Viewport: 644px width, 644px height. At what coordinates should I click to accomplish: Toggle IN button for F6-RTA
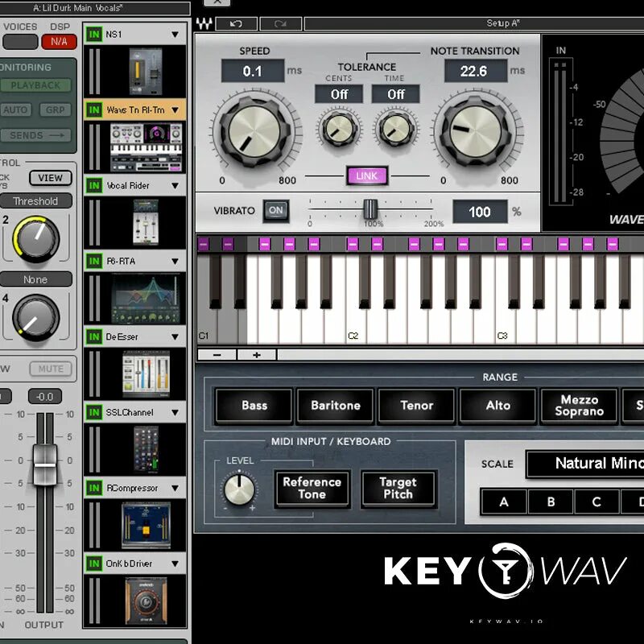tap(94, 261)
